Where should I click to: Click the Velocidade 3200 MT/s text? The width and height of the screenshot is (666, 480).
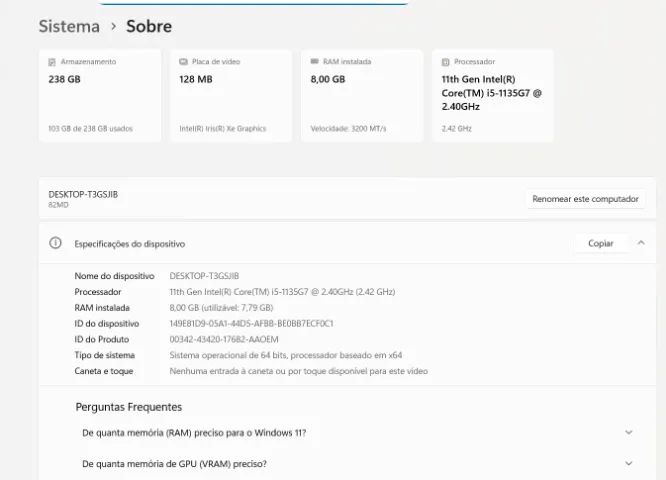click(348, 129)
